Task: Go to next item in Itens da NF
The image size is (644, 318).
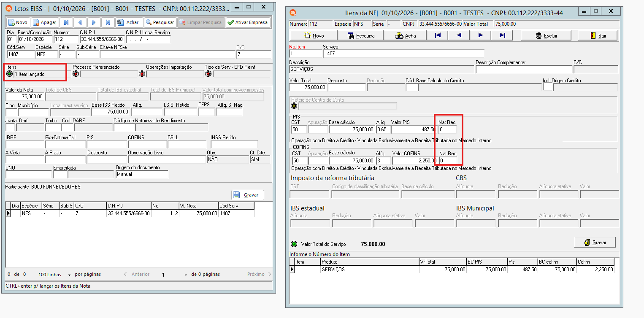Action: [481, 35]
